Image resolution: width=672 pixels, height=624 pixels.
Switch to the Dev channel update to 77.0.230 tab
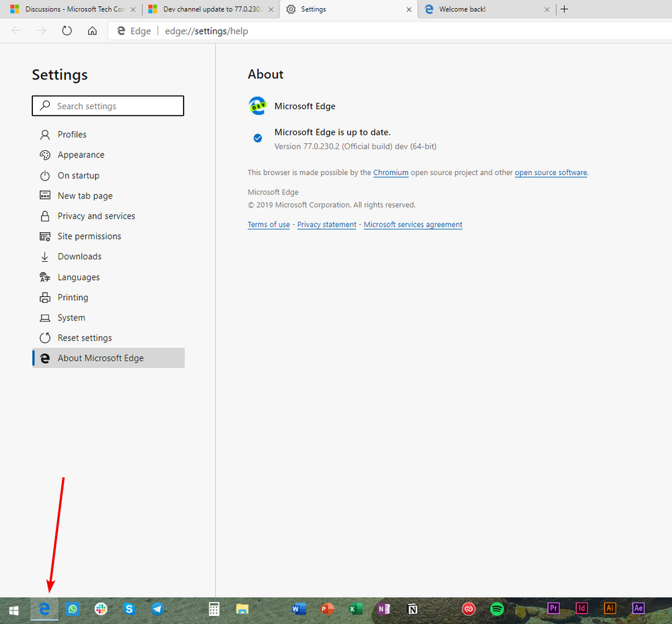[210, 9]
